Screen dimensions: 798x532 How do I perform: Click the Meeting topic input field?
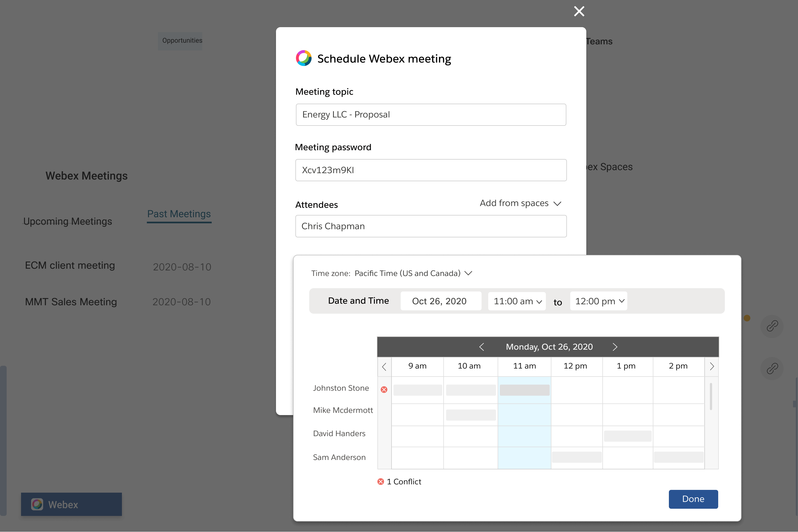(431, 115)
